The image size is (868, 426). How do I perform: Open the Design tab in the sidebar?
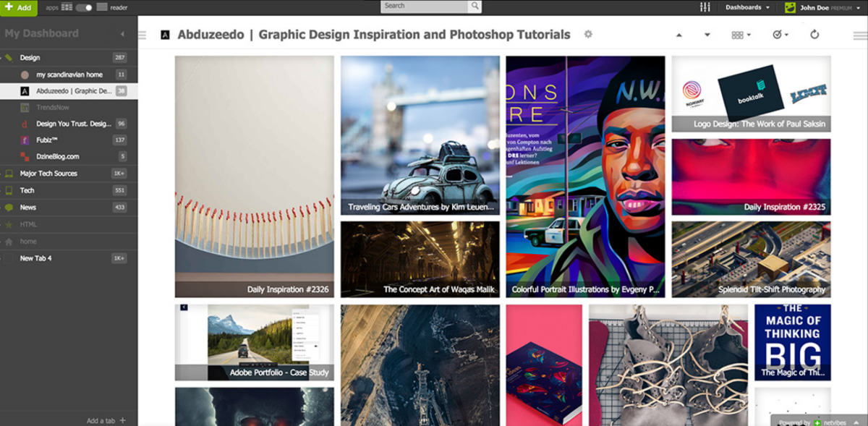pos(69,57)
